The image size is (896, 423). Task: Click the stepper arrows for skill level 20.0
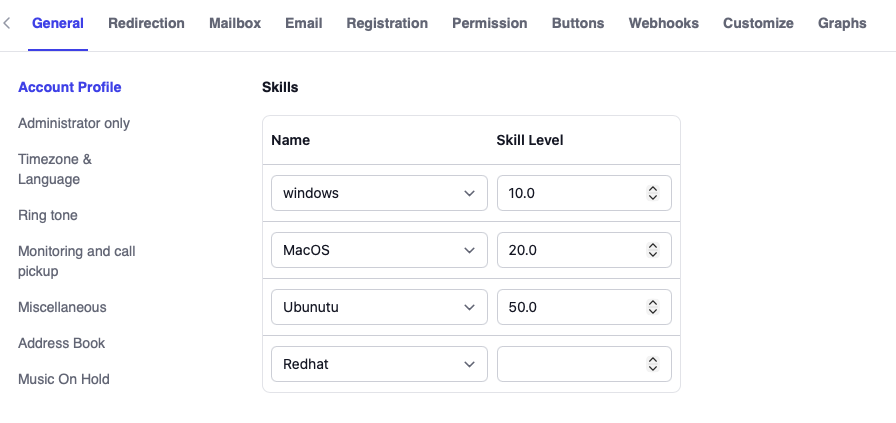pyautogui.click(x=653, y=250)
